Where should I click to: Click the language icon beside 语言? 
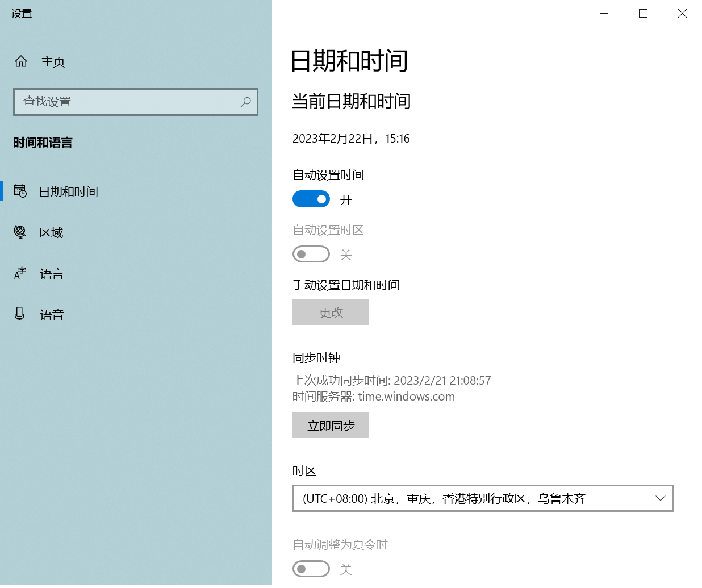point(20,273)
